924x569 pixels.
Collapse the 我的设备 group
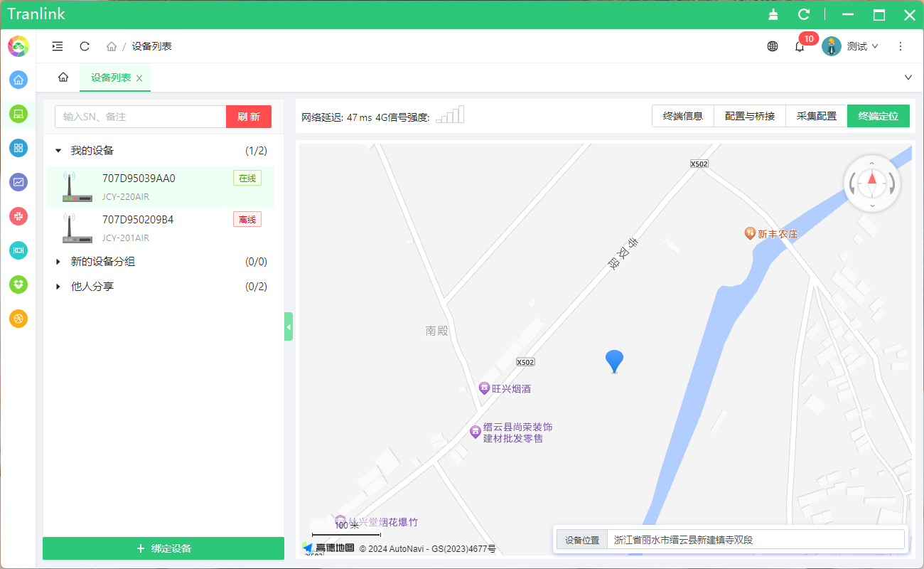click(58, 151)
